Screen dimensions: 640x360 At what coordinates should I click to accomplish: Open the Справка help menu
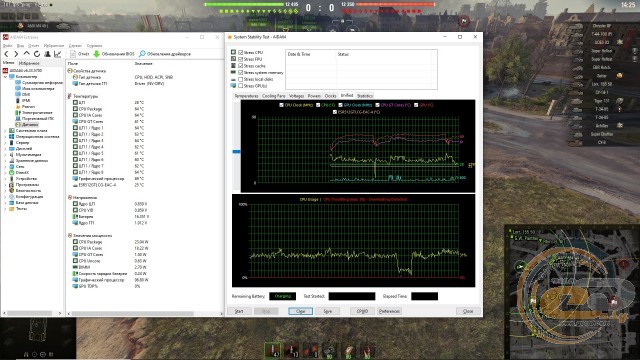pos(94,46)
